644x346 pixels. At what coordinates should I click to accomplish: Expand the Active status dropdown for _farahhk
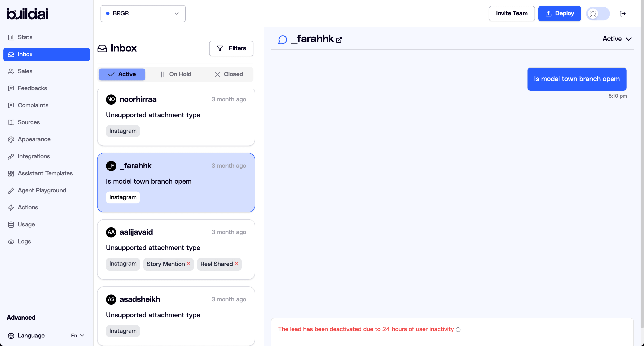click(617, 39)
